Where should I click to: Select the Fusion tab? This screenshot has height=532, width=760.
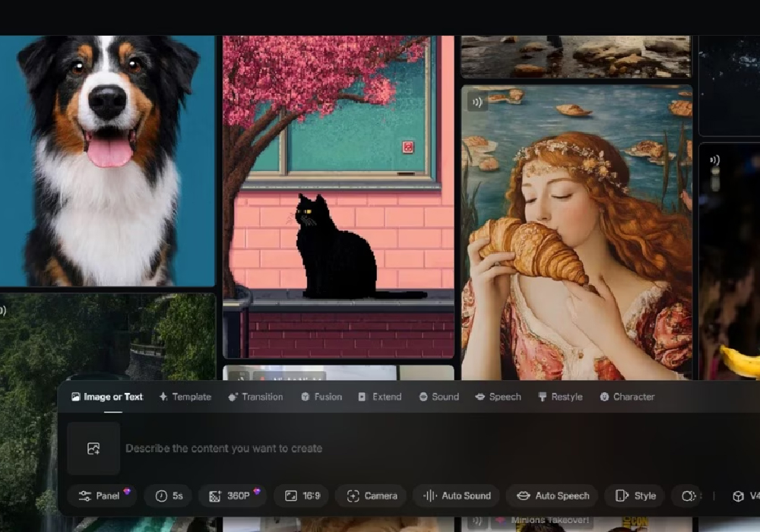(x=321, y=397)
